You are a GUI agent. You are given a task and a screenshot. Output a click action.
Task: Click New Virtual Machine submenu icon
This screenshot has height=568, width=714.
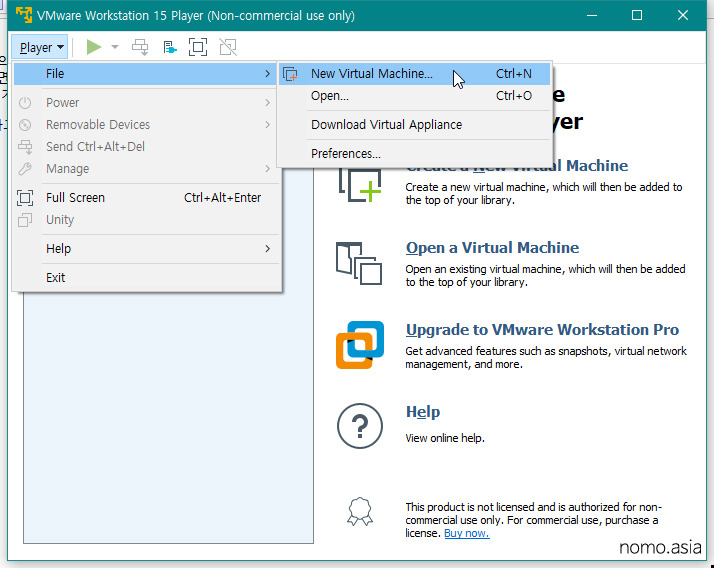coord(290,74)
